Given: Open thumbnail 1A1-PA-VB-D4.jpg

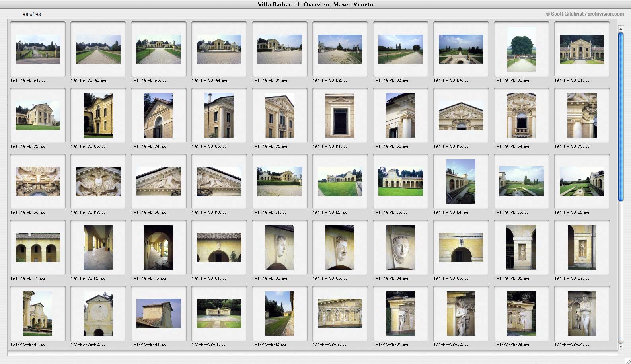Looking at the screenshot, I should point(522,115).
